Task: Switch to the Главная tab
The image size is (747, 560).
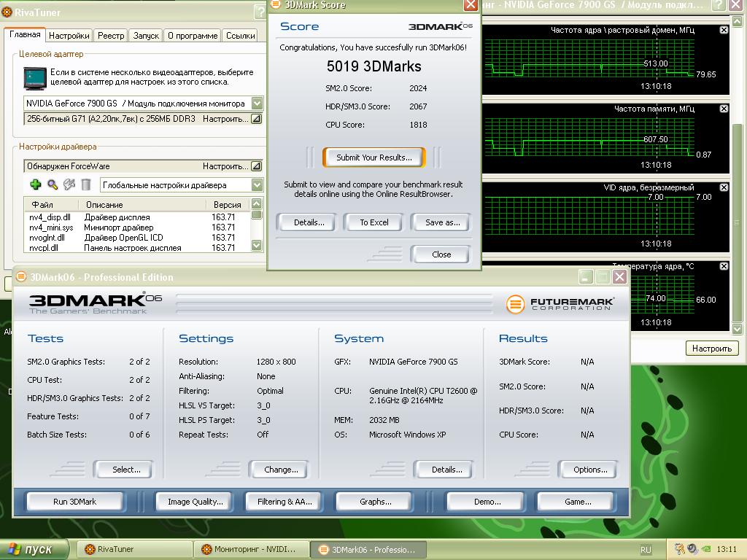Action: pos(25,35)
